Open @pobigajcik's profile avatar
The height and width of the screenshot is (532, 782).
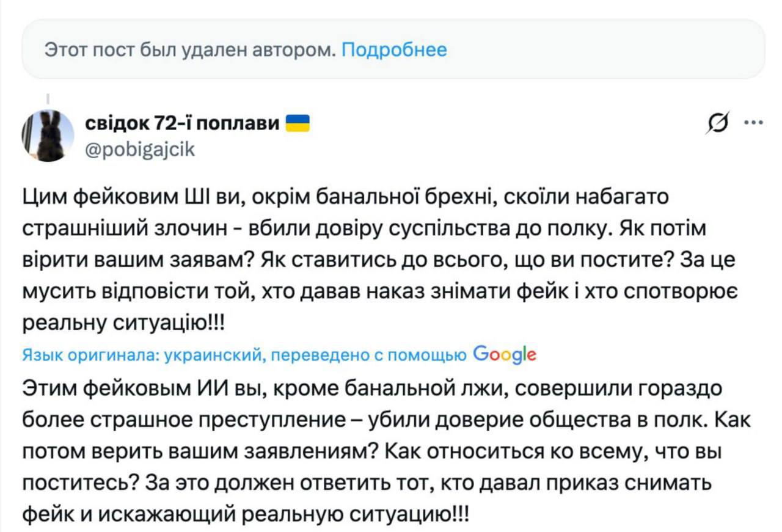click(45, 135)
